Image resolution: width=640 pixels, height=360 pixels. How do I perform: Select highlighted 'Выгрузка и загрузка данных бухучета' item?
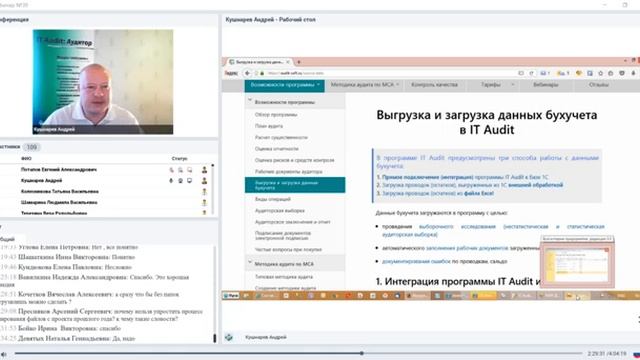(295, 185)
